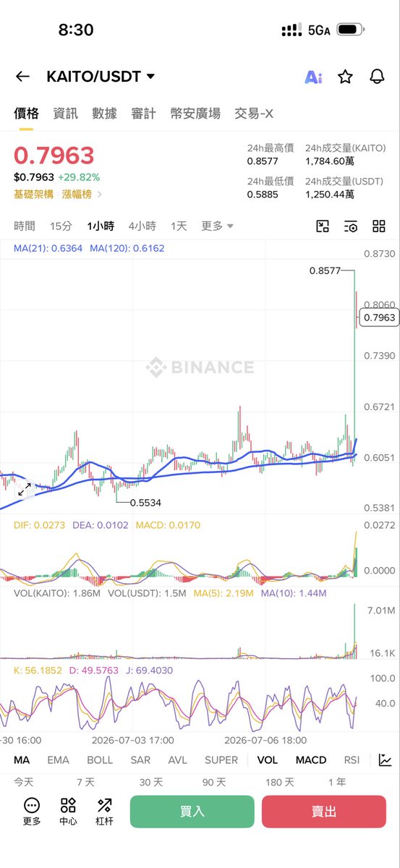Tap MA(120): 0.6162 legend
The image size is (400, 868).
coord(127,248)
